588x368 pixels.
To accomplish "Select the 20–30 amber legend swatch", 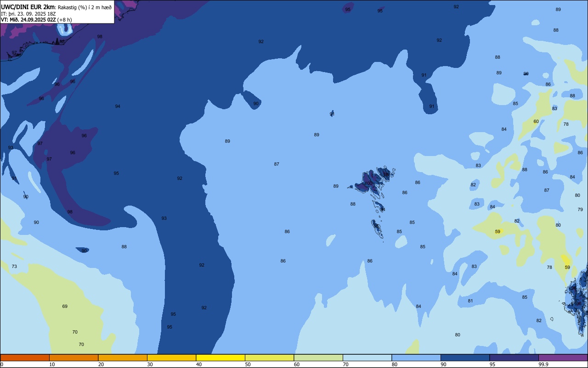I will click(x=123, y=357).
